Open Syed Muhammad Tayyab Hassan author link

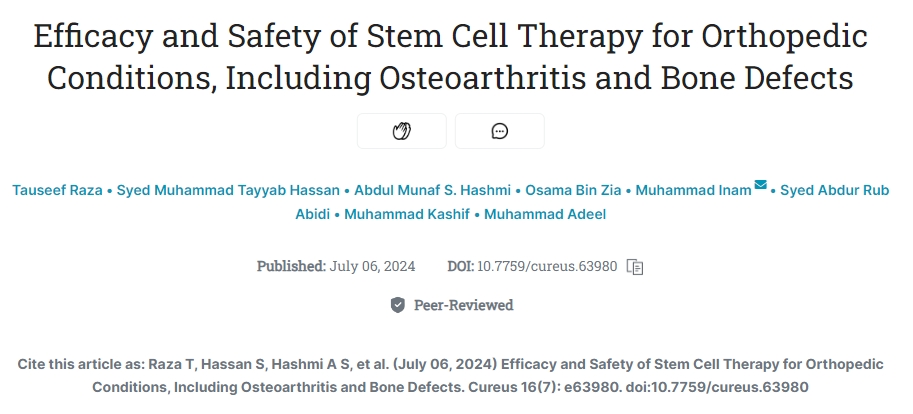click(229, 190)
